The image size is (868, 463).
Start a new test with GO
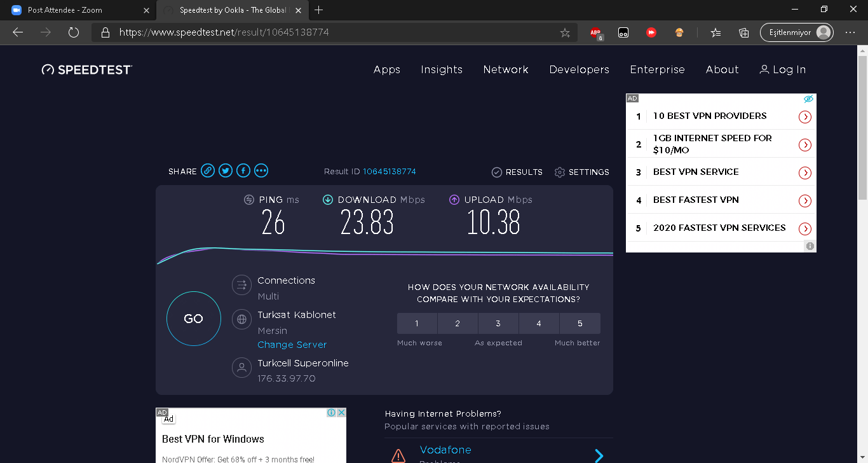(194, 319)
